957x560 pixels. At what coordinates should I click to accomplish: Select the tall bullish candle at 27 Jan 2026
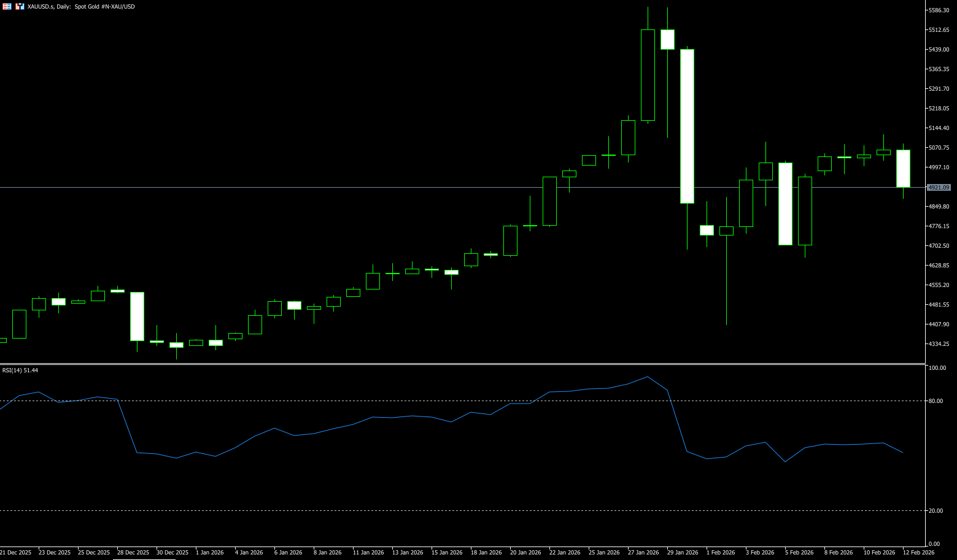coord(648,75)
